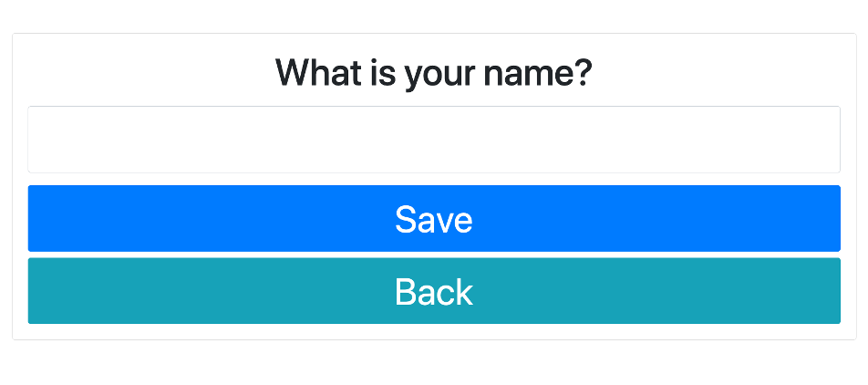Click the question title text
This screenshot has height=385, width=868.
coord(433,73)
